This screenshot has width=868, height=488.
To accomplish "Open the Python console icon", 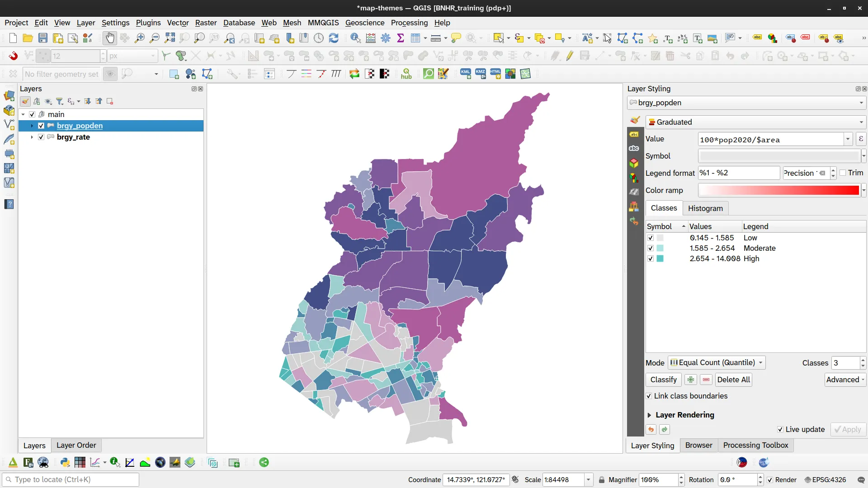I will 65,462.
